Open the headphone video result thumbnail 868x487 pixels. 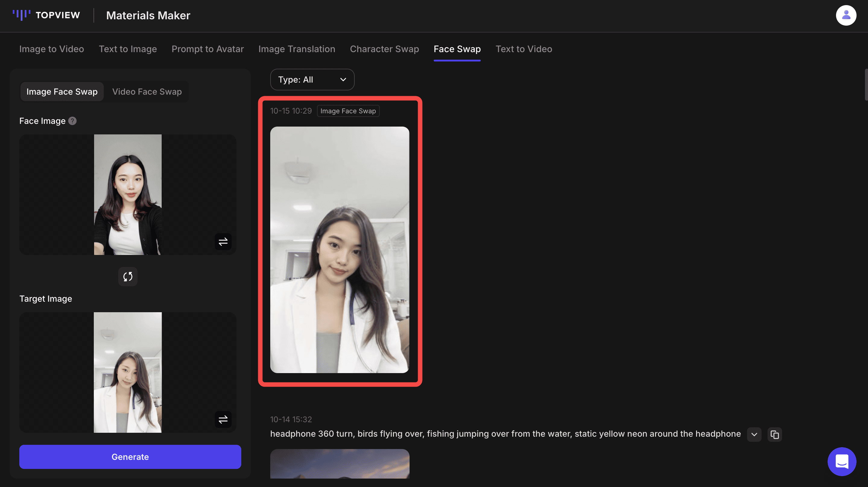tap(340, 463)
